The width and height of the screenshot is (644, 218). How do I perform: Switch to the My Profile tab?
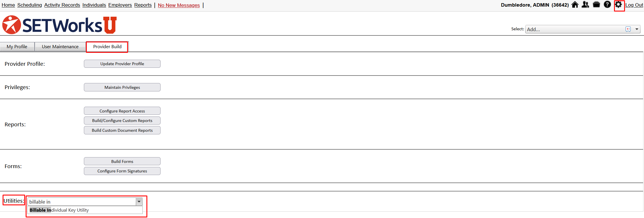click(x=17, y=47)
